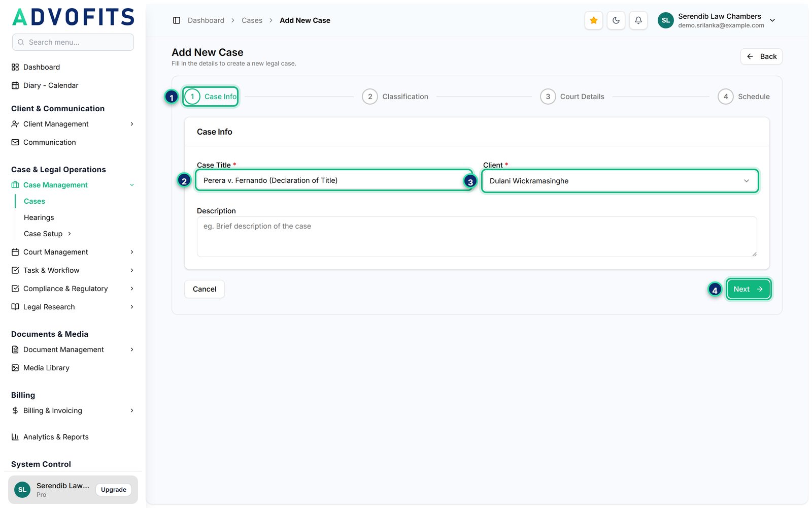Open the Client dropdown showing Dulani Wickramasinghe
Screen dimensions: 812x508
[620, 181]
